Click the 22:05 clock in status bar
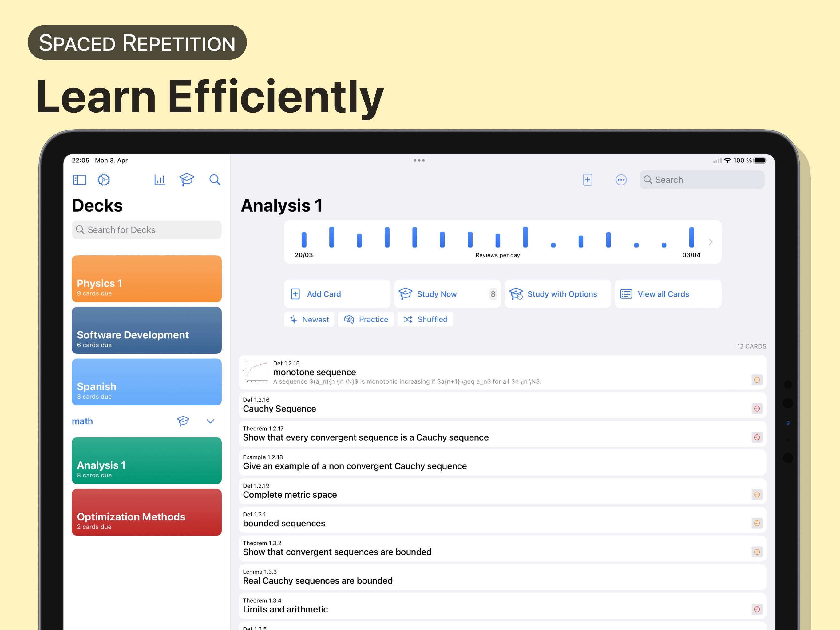This screenshot has width=840, height=630. pyautogui.click(x=81, y=160)
